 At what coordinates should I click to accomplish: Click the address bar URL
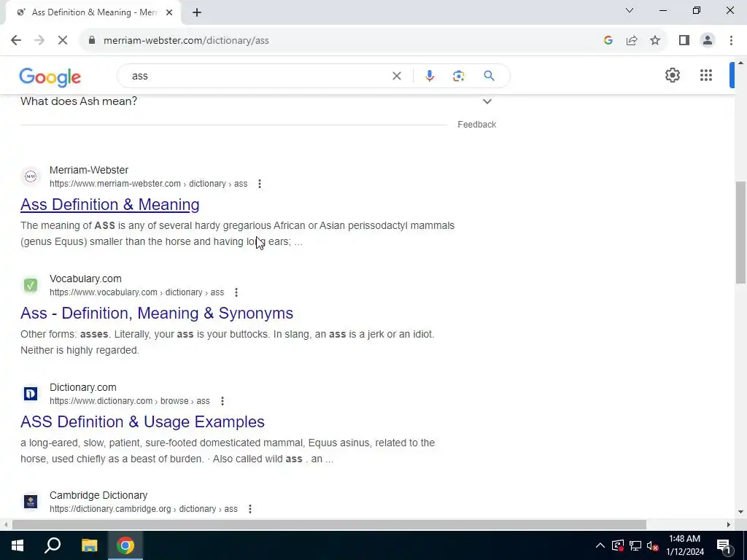coord(186,41)
